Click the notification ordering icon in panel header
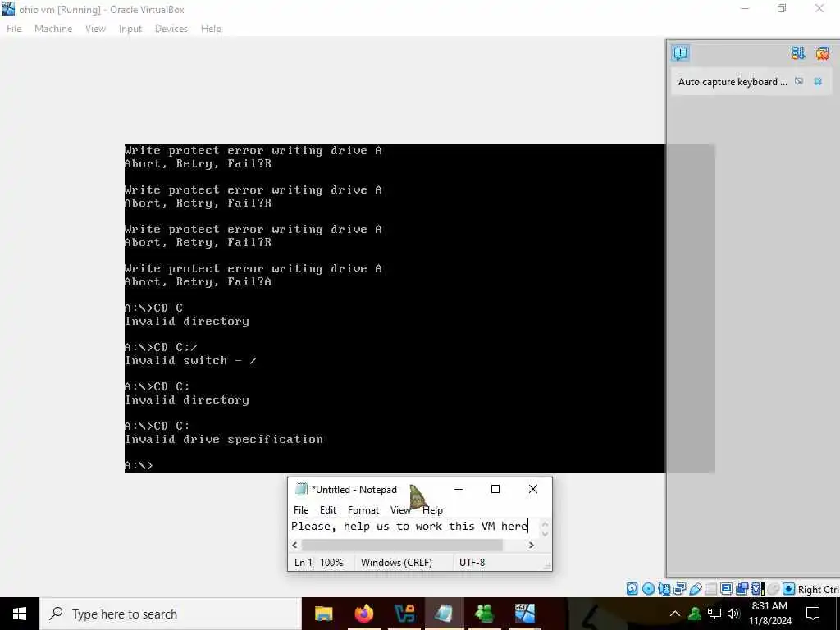840x630 pixels. click(x=798, y=53)
